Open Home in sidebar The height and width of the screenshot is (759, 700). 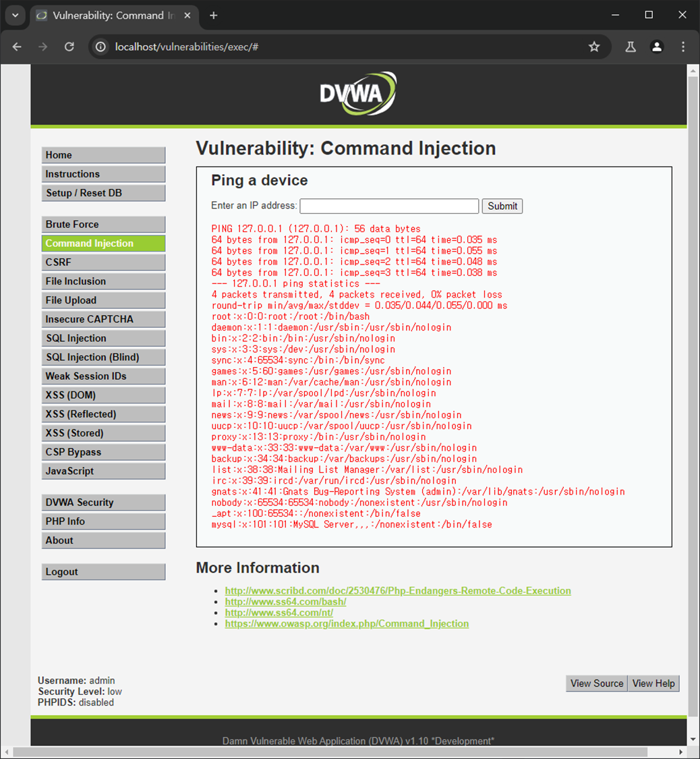point(104,155)
